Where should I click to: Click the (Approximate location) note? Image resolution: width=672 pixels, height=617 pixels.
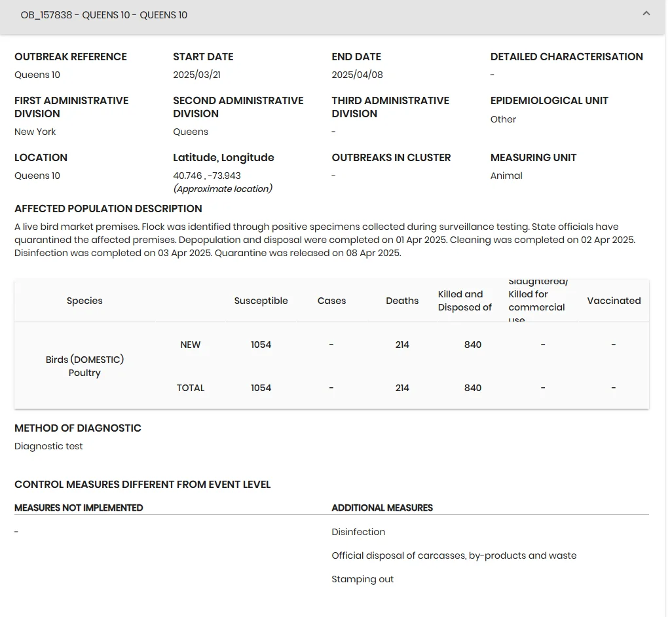point(223,189)
